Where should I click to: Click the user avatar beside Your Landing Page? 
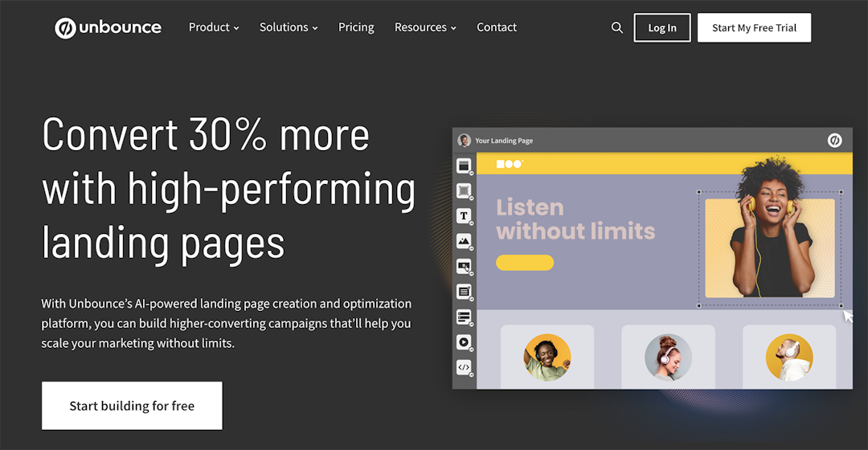[x=465, y=141]
